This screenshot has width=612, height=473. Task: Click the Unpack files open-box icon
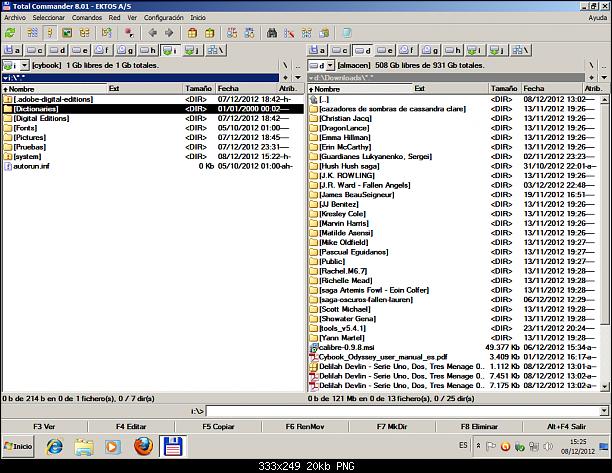click(210, 33)
